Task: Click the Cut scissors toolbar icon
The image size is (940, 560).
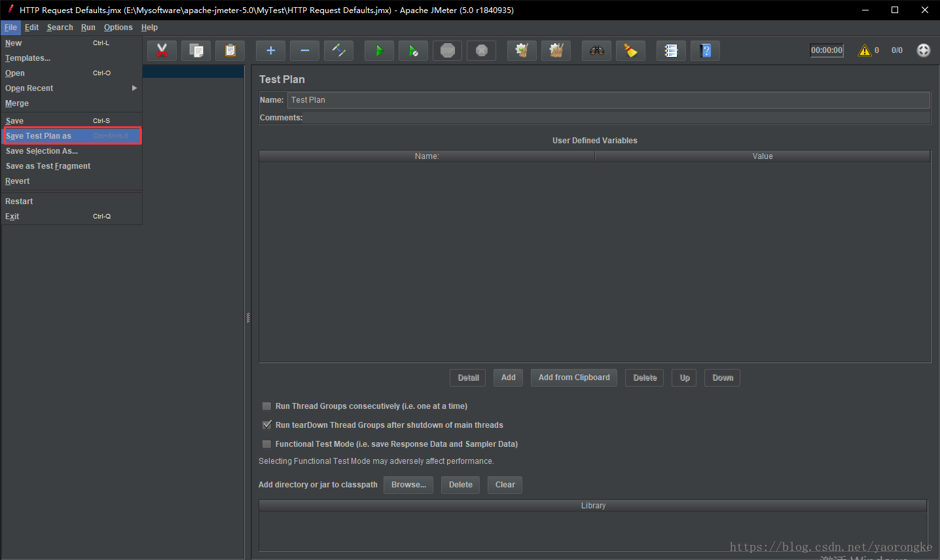Action: pos(162,50)
